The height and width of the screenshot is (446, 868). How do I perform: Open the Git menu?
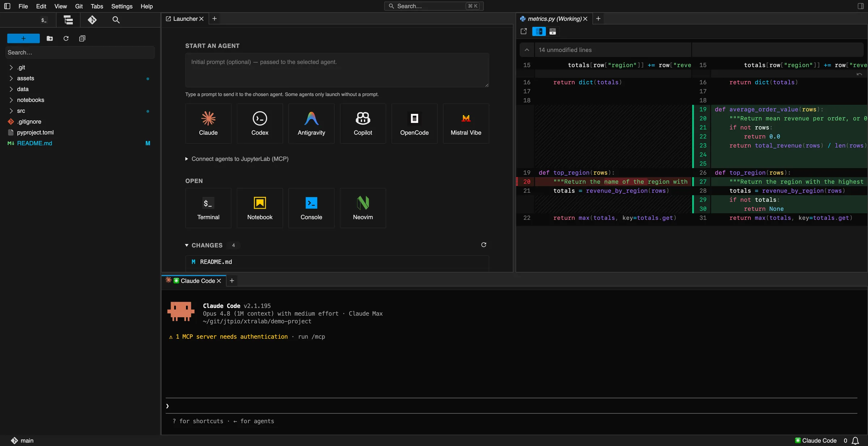(x=79, y=6)
